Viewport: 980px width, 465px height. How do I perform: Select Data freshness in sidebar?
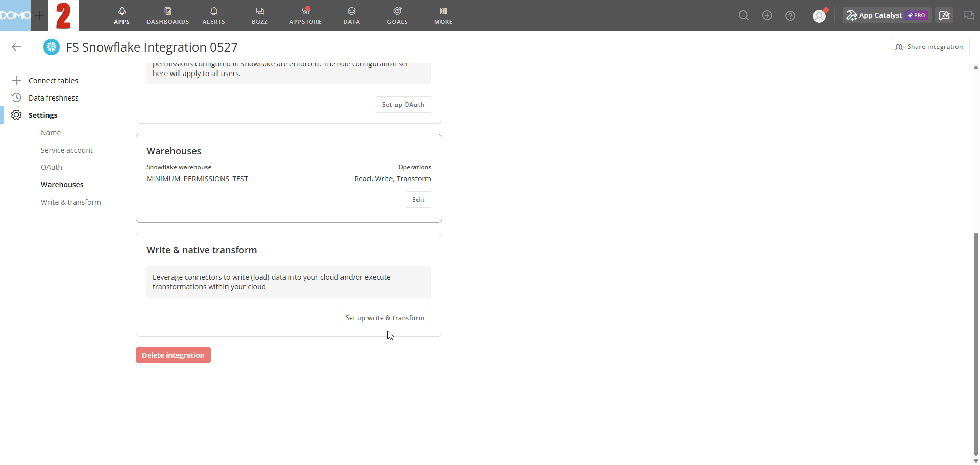[x=54, y=98]
